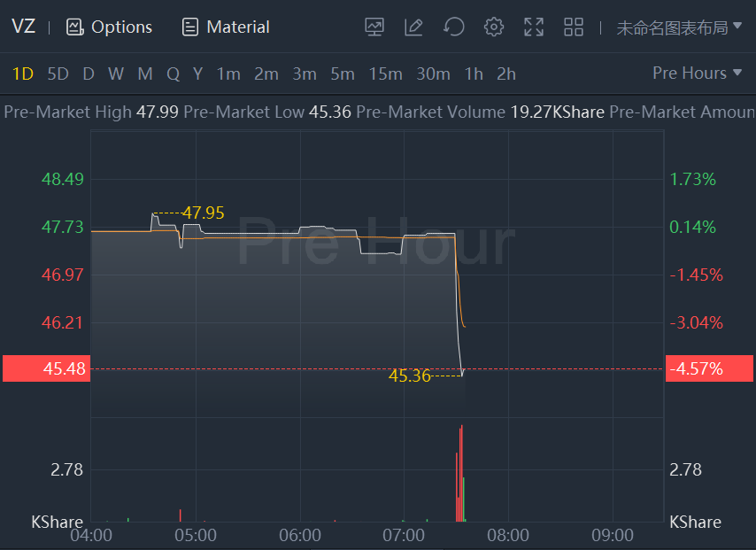The width and height of the screenshot is (756, 550).
Task: Switch to the 5D timeframe
Action: click(x=58, y=74)
